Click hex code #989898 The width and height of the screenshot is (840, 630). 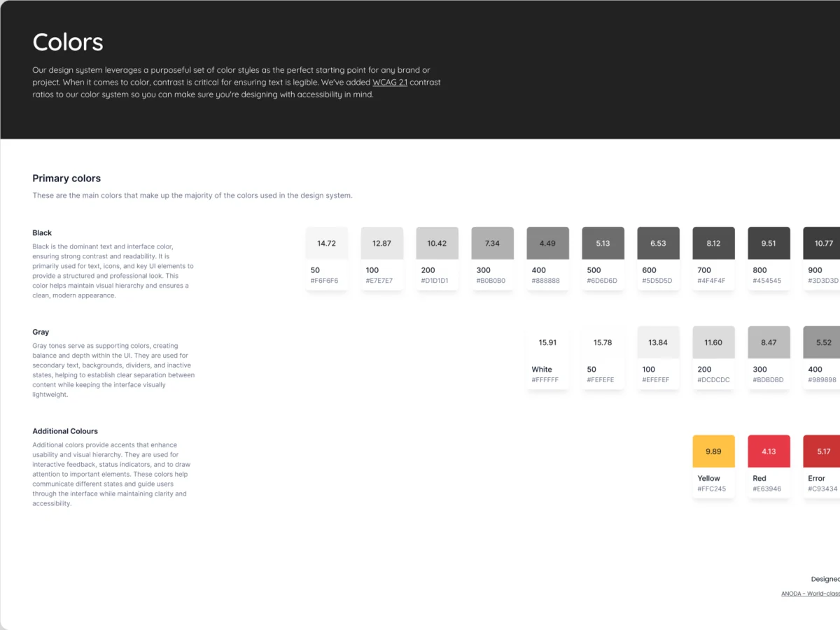click(822, 380)
